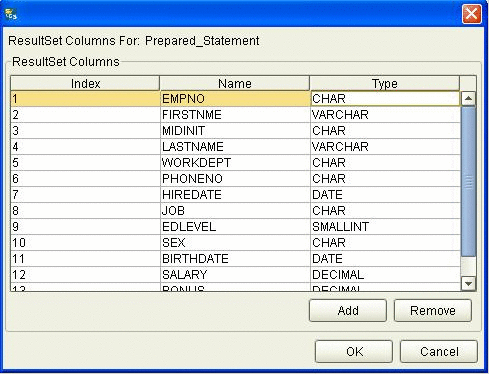Click the CHAR type of PHONENO row
The height and width of the screenshot is (374, 489).
coord(385,179)
